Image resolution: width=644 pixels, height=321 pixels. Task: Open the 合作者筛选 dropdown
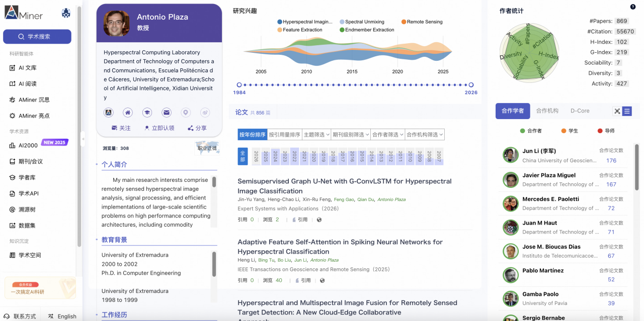tap(388, 135)
